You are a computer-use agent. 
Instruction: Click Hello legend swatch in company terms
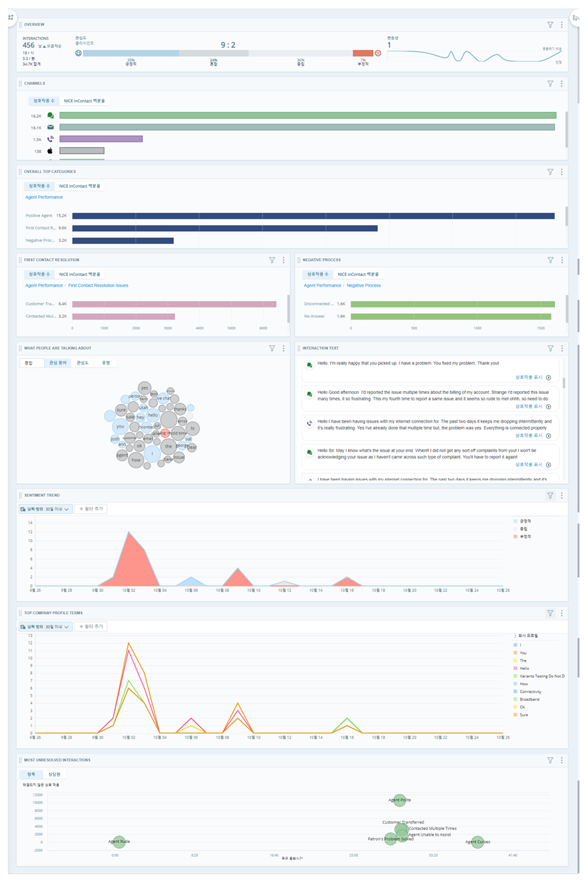(x=516, y=669)
